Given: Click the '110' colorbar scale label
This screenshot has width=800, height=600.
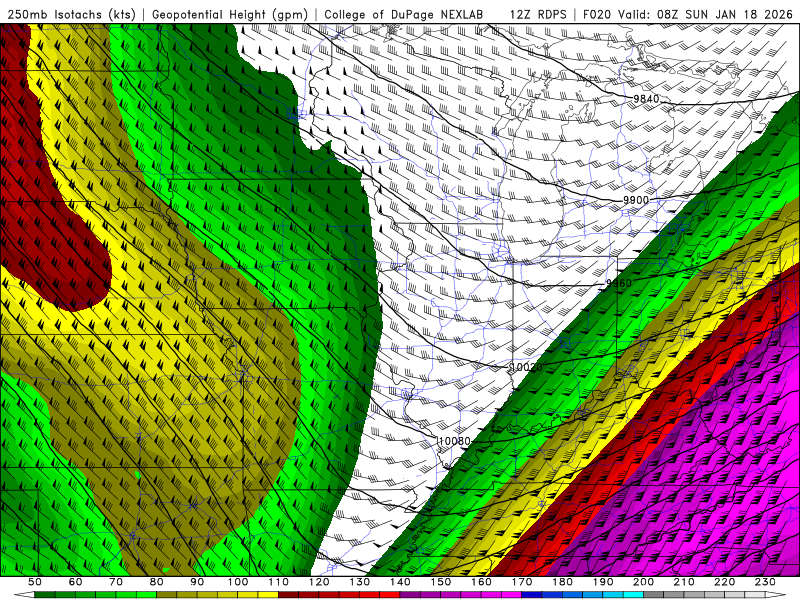Looking at the screenshot, I should pos(278,582).
